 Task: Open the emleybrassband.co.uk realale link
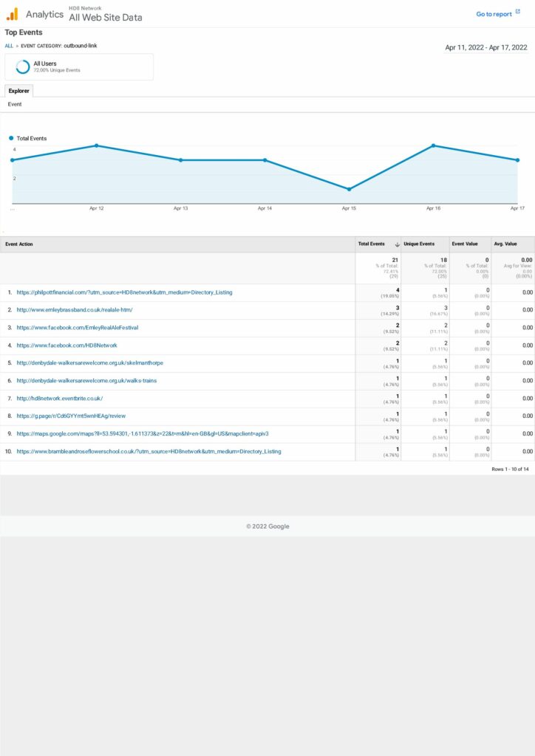[x=75, y=310]
